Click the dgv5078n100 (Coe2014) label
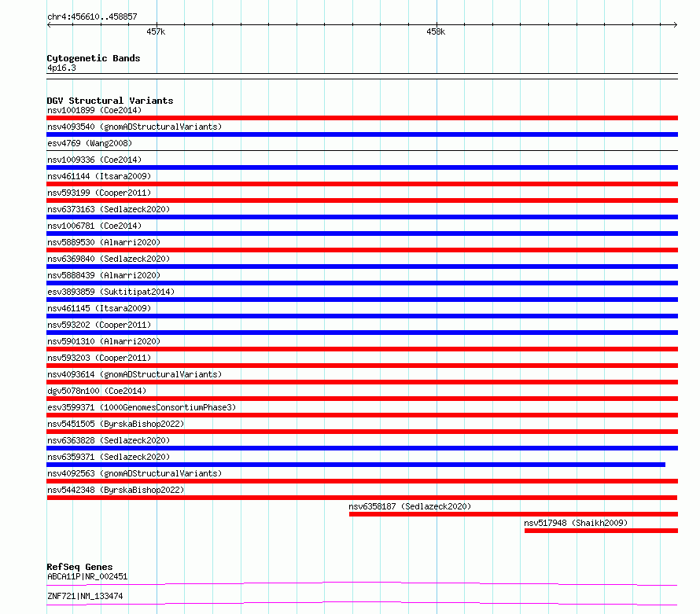700x614 pixels. pos(97,391)
